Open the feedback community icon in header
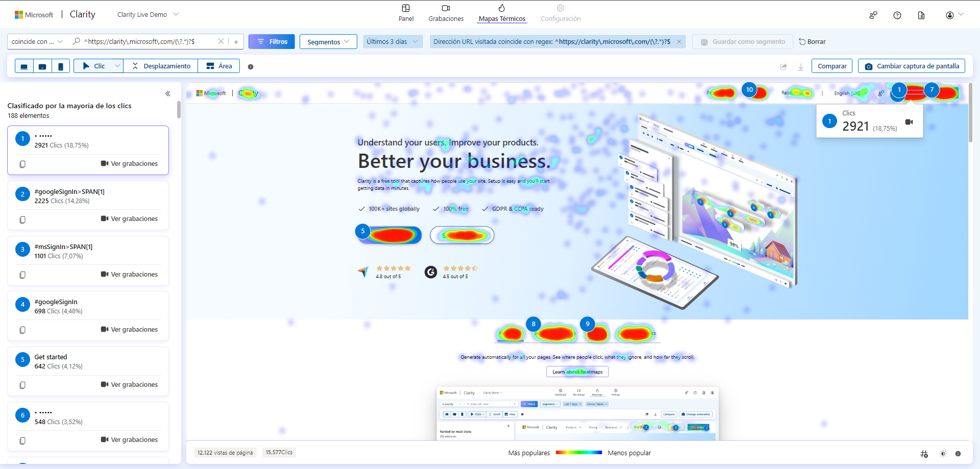This screenshot has width=980, height=469. pyautogui.click(x=873, y=15)
